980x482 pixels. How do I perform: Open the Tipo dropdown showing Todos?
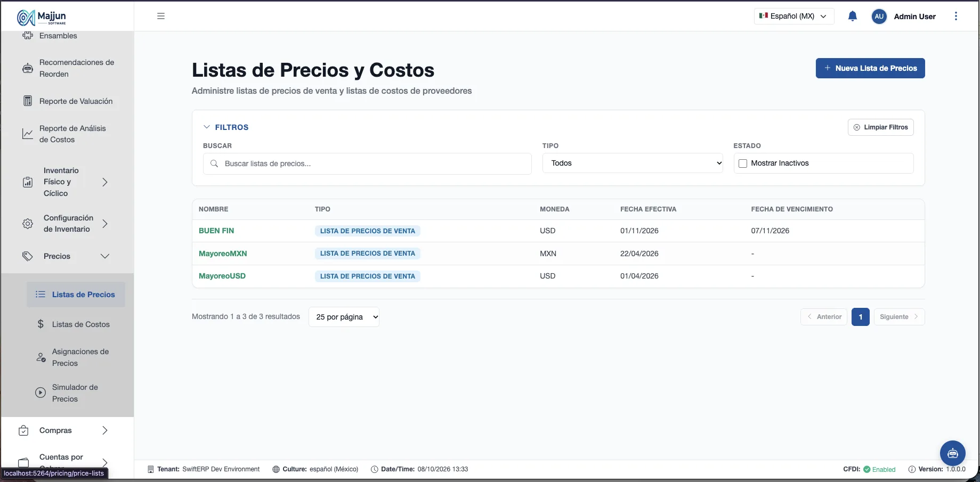633,163
